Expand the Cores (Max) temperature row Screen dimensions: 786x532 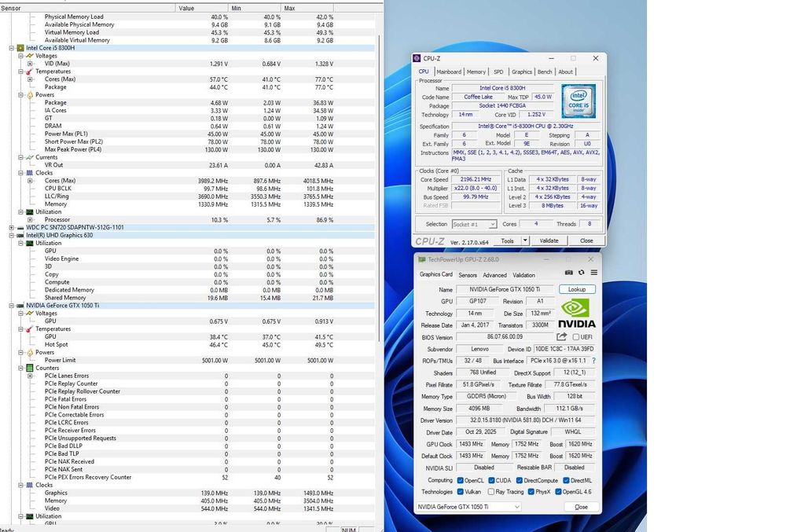pyautogui.click(x=30, y=79)
